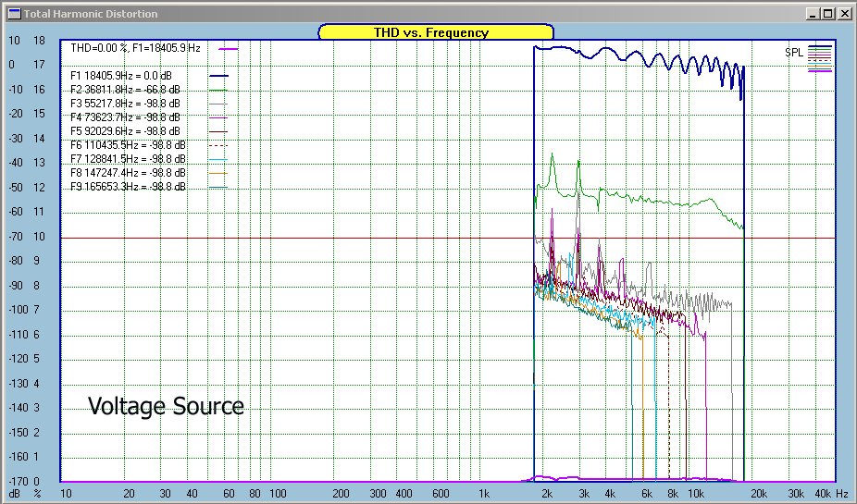This screenshot has height=504, width=857.
Task: Click the 18 percent axis label
Action: [x=39, y=41]
